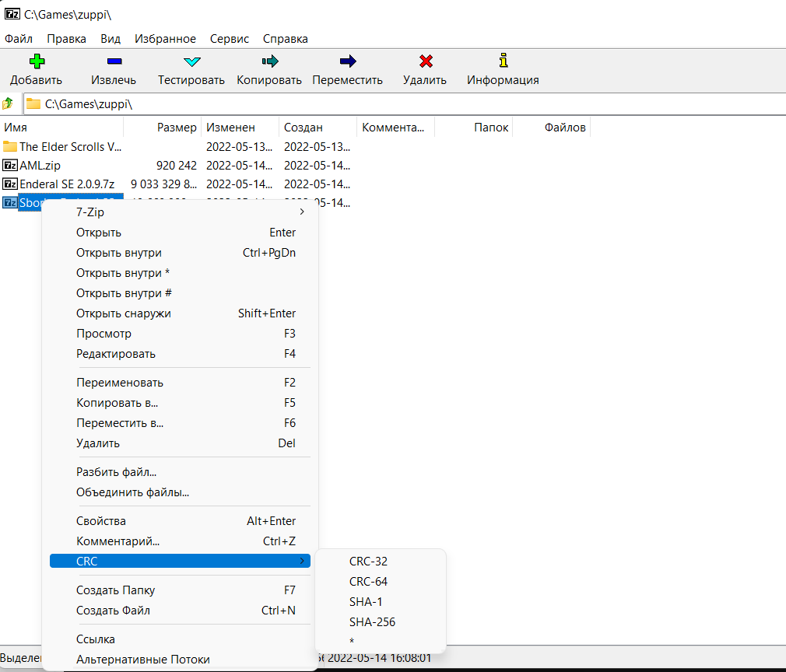Click the green plus Добавить icon

(x=37, y=61)
